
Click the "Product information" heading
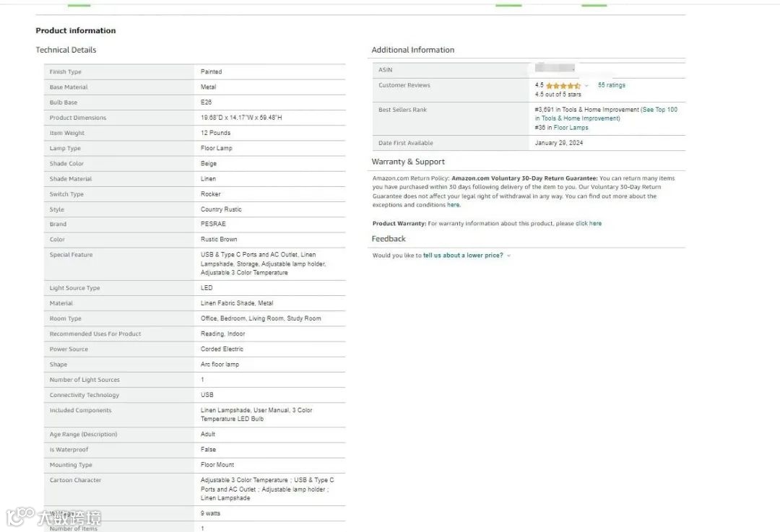76,31
